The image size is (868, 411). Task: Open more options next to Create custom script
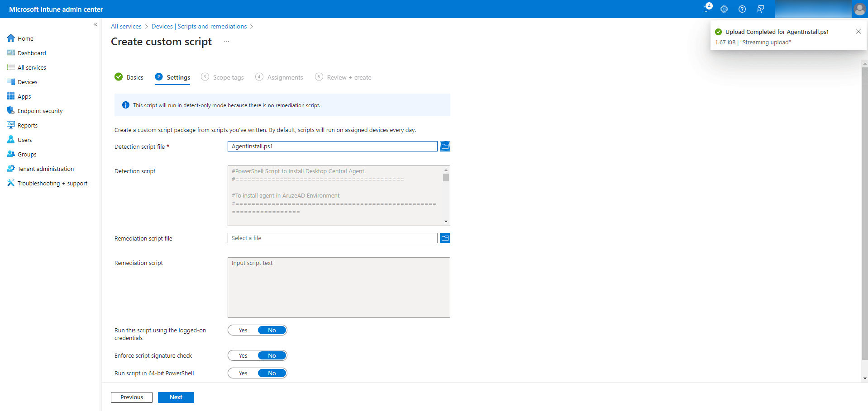[226, 42]
